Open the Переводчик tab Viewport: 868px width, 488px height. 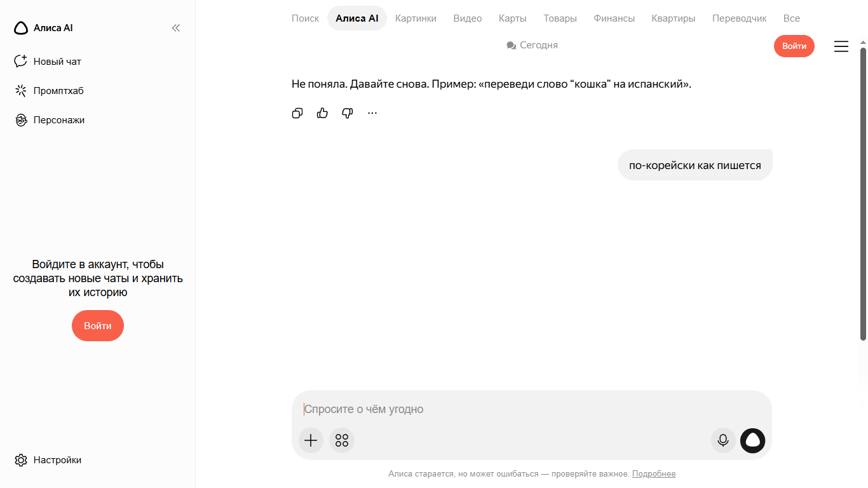click(740, 18)
